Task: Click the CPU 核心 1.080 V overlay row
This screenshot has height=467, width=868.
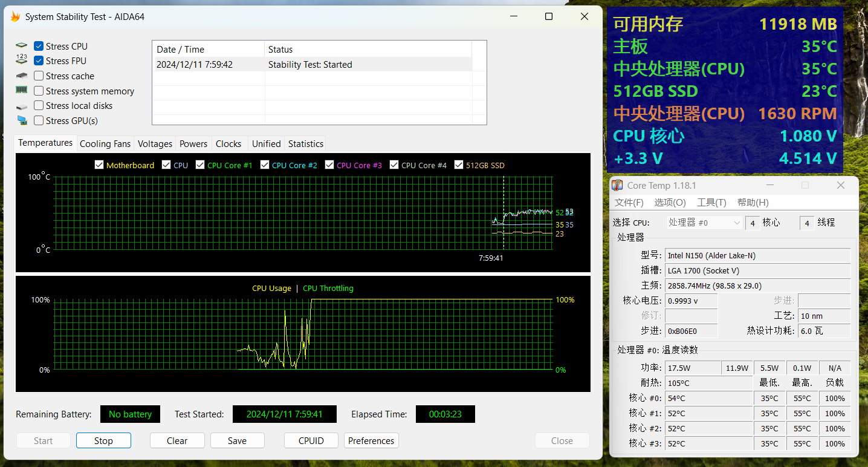Action: tap(725, 136)
